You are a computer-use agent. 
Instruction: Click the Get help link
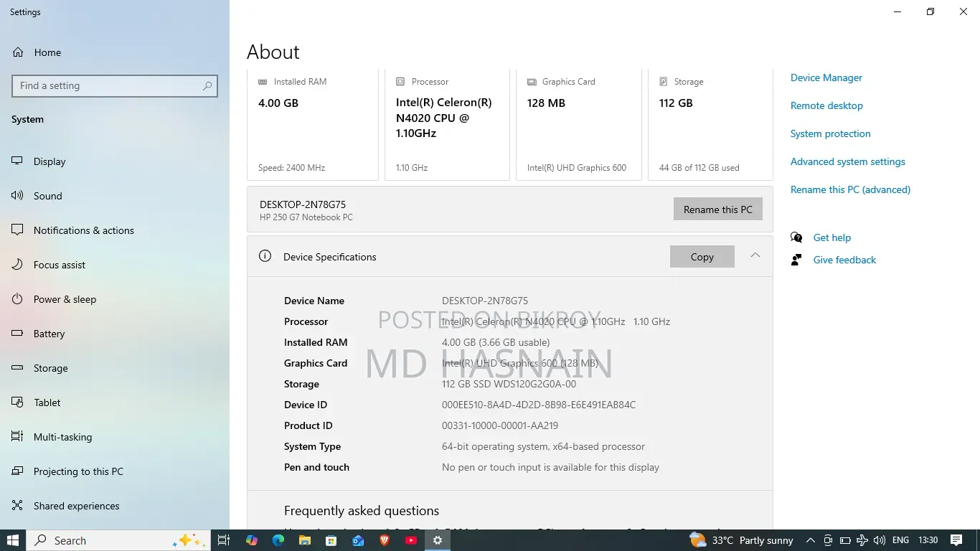pyautogui.click(x=831, y=237)
